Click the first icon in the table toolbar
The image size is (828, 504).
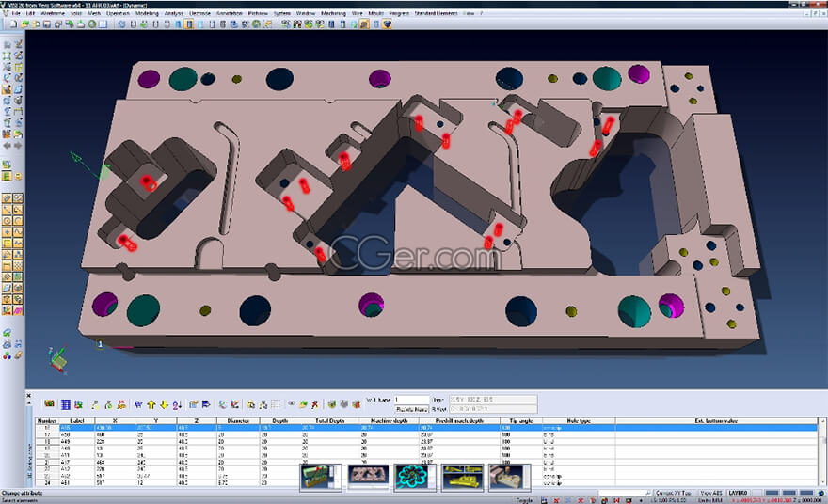click(49, 403)
